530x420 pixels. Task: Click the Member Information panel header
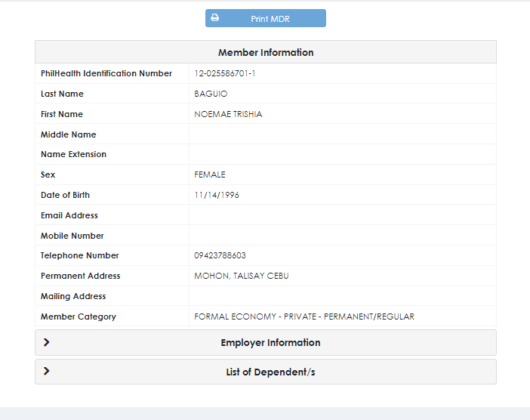coord(266,53)
